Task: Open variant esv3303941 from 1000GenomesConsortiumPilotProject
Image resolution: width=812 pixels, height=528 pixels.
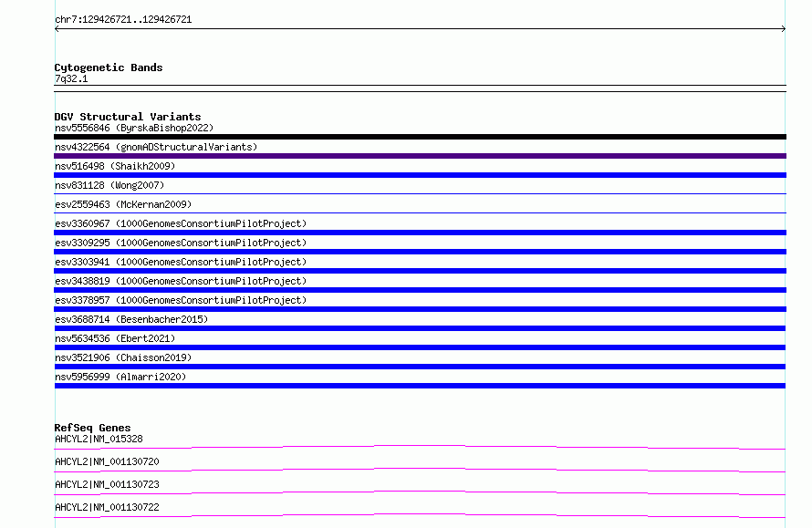Action: tap(181, 262)
